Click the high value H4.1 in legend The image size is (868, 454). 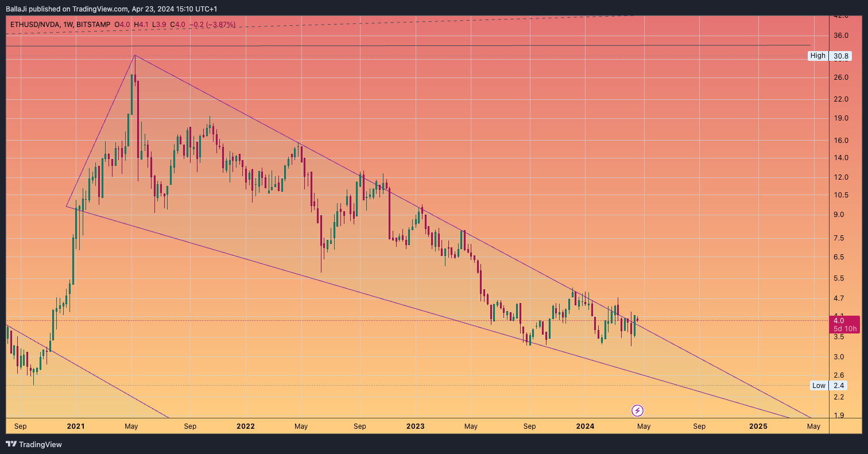point(141,25)
